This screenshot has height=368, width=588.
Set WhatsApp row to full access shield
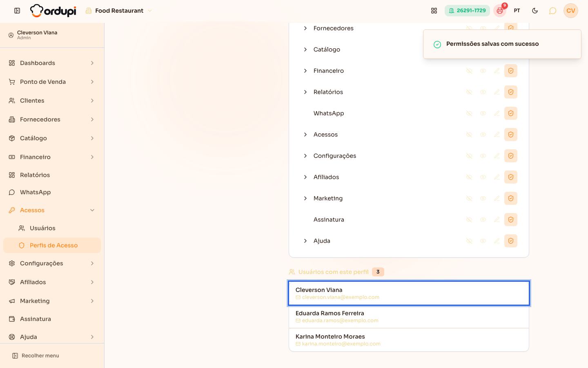tap(511, 113)
